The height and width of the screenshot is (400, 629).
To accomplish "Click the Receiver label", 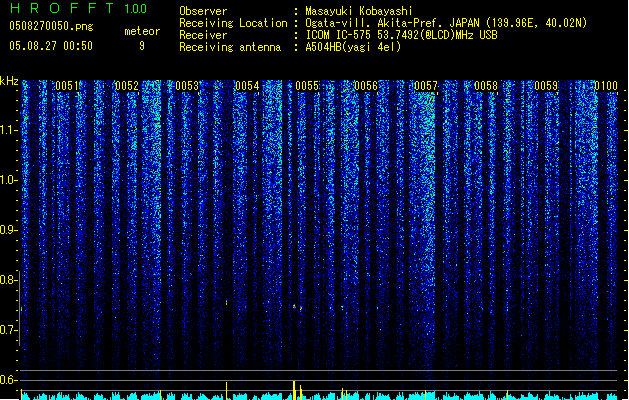I will coord(203,35).
